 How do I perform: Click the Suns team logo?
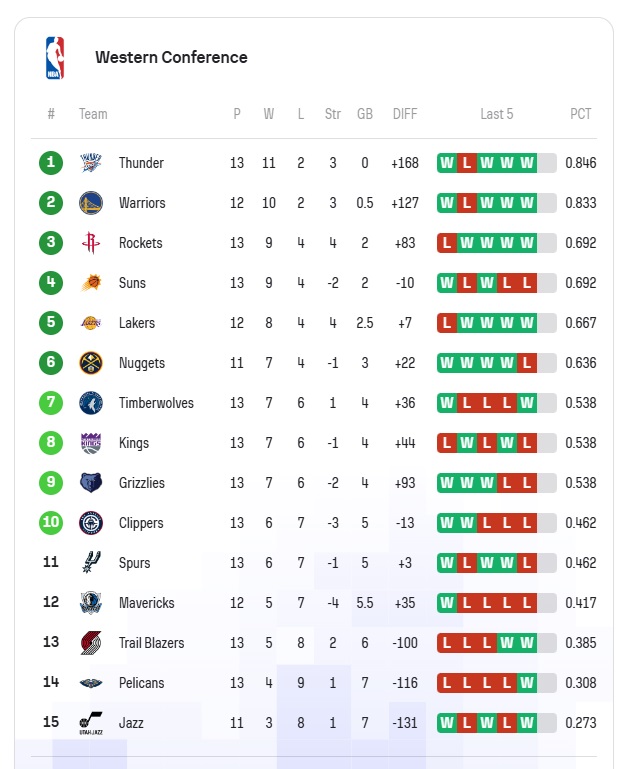click(91, 283)
